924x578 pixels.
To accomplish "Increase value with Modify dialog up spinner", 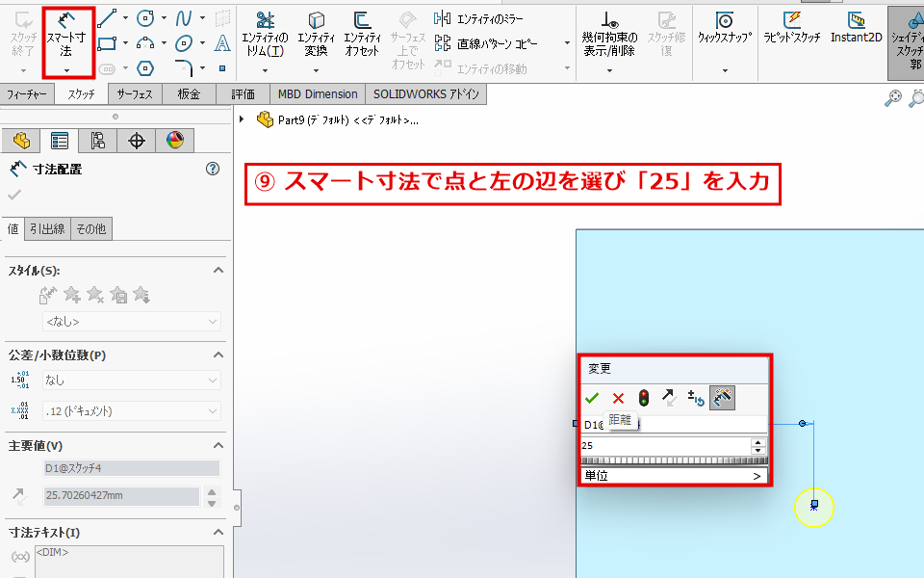I will [758, 442].
